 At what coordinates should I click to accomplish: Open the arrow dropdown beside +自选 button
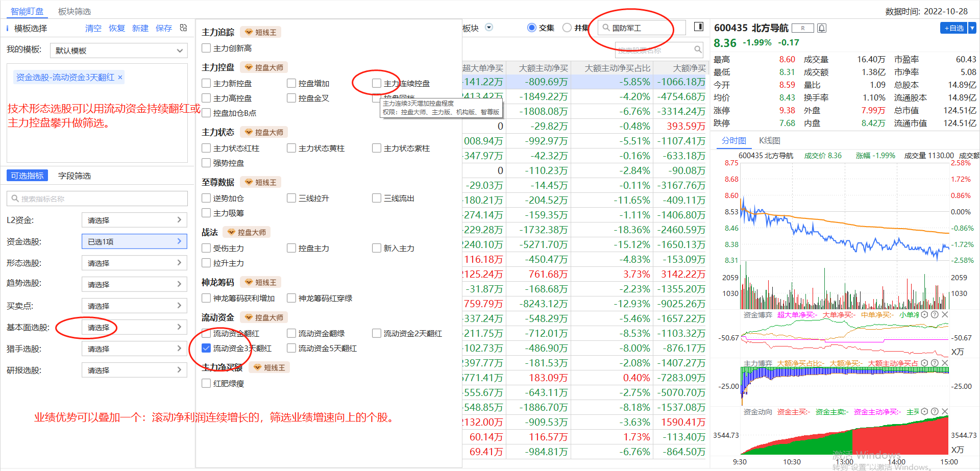pyautogui.click(x=972, y=28)
